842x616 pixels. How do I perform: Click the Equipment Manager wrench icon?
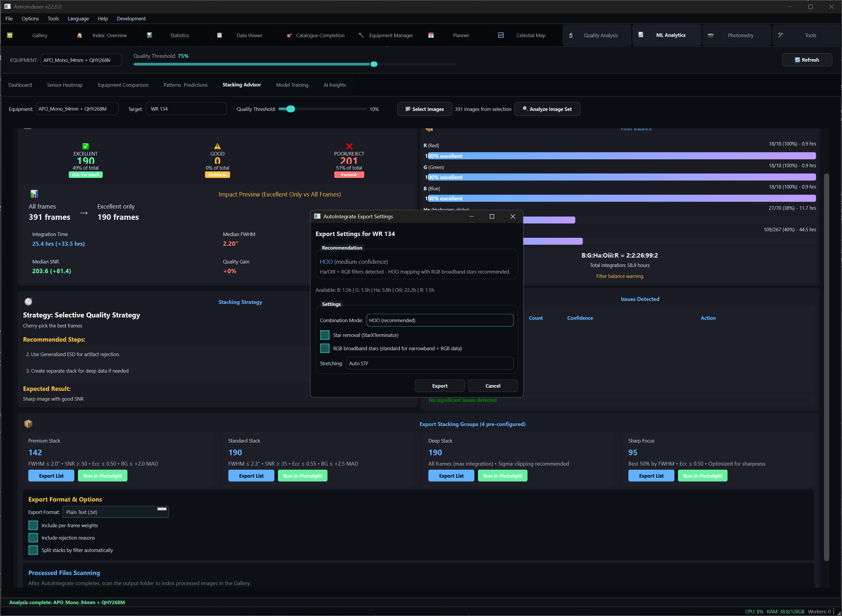click(x=361, y=35)
